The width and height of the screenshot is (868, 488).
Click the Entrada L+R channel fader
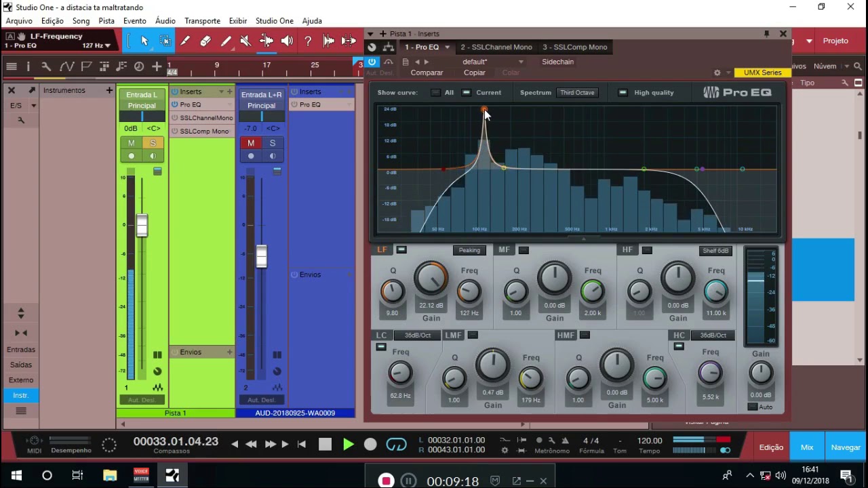coord(261,256)
